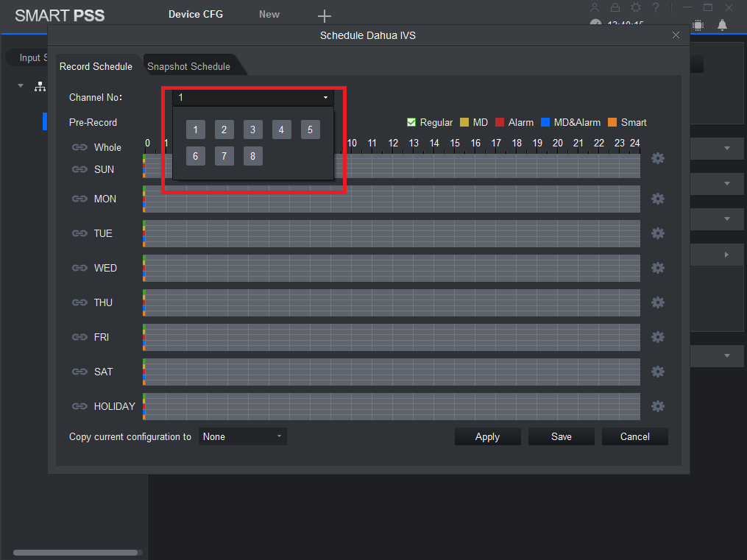Viewport: 747px width, 560px height.
Task: Toggle the link icon beside TUE
Action: point(79,233)
